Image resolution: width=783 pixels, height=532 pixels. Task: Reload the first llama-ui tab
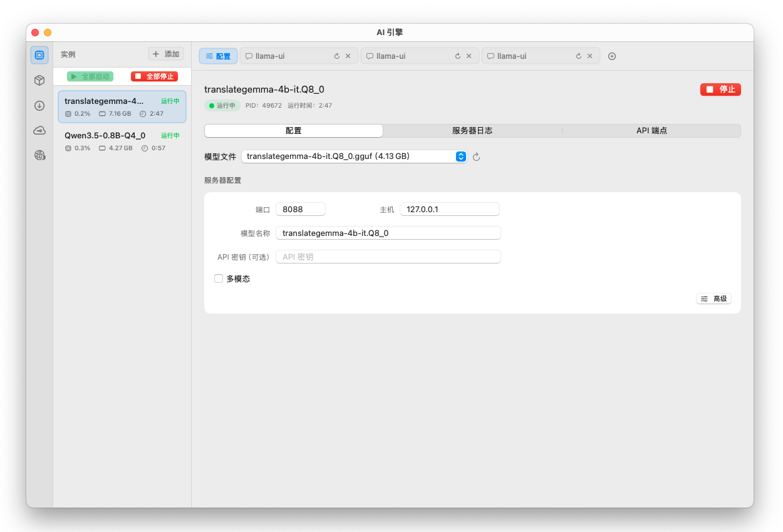[x=337, y=56]
